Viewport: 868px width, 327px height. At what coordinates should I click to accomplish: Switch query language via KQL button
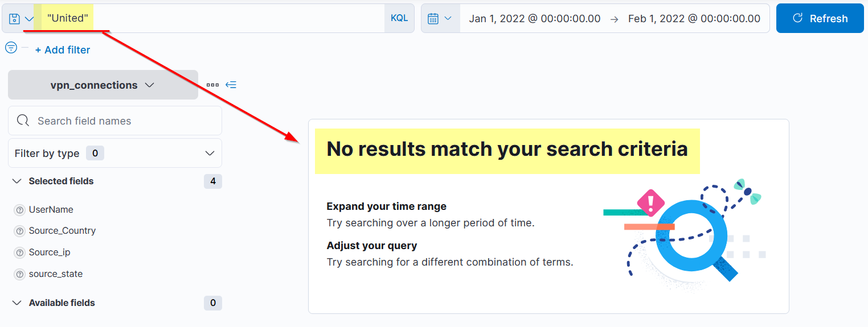click(x=399, y=18)
